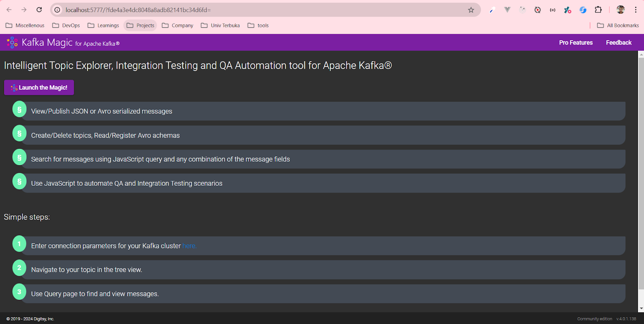View site information icon in address bar
644x324 pixels.
pos(58,10)
